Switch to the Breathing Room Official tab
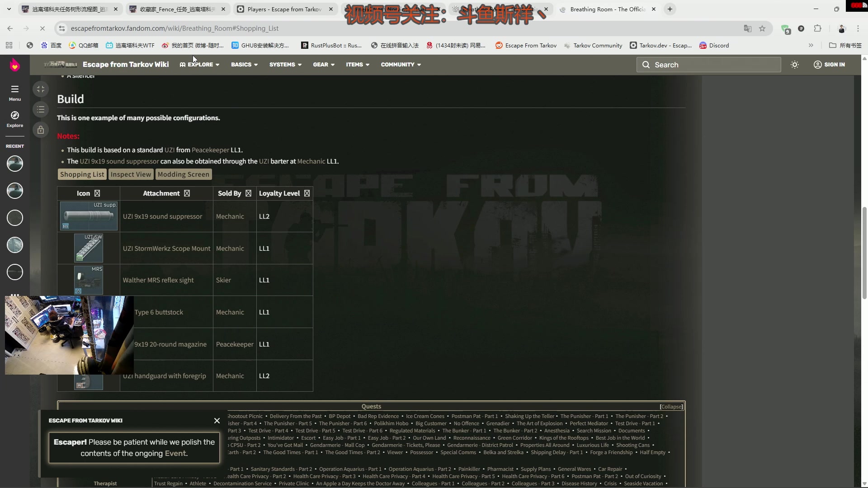 608,9
